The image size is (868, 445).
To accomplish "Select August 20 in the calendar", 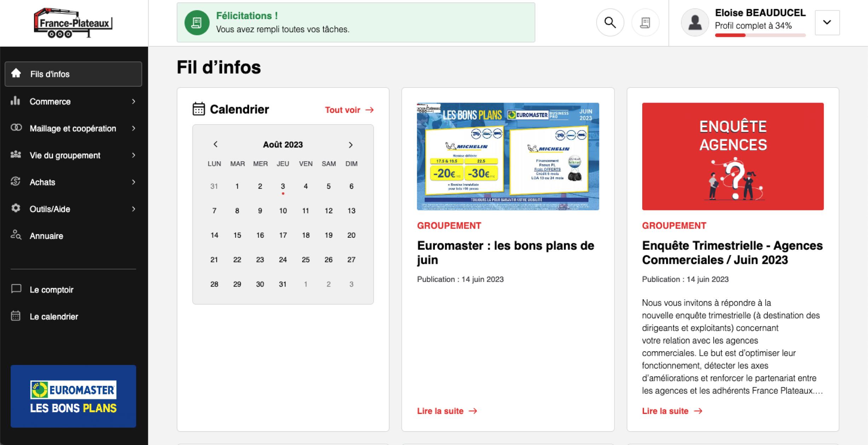I will click(351, 235).
